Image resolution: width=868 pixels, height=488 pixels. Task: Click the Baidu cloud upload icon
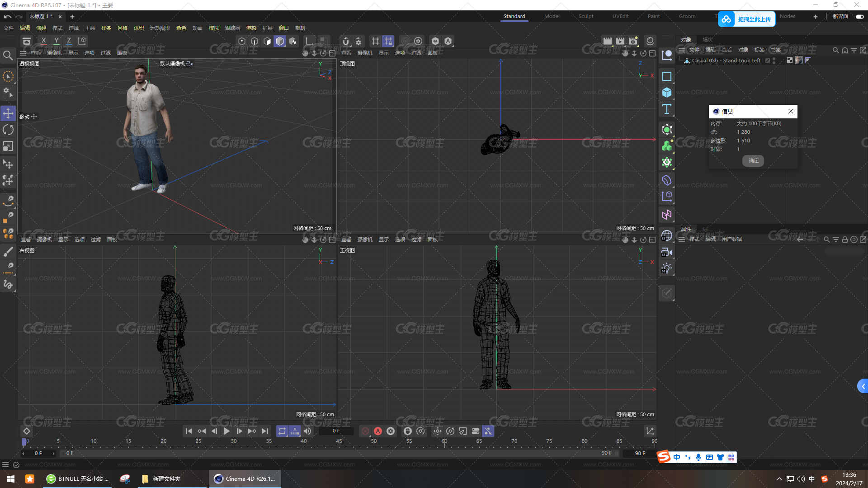point(726,19)
